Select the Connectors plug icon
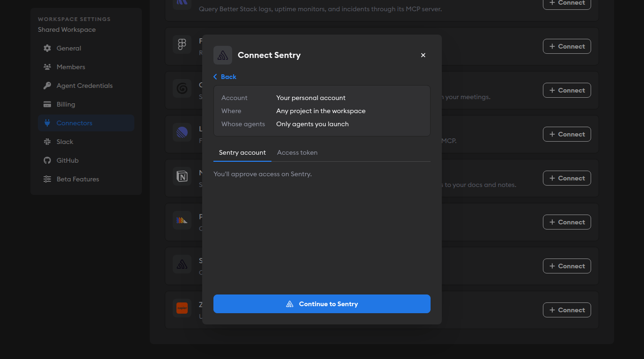Image resolution: width=644 pixels, height=359 pixels. coord(47,123)
